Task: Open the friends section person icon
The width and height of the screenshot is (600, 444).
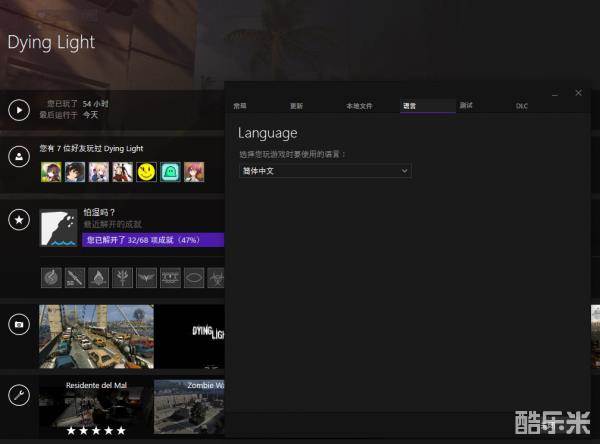Action: pyautogui.click(x=18, y=157)
